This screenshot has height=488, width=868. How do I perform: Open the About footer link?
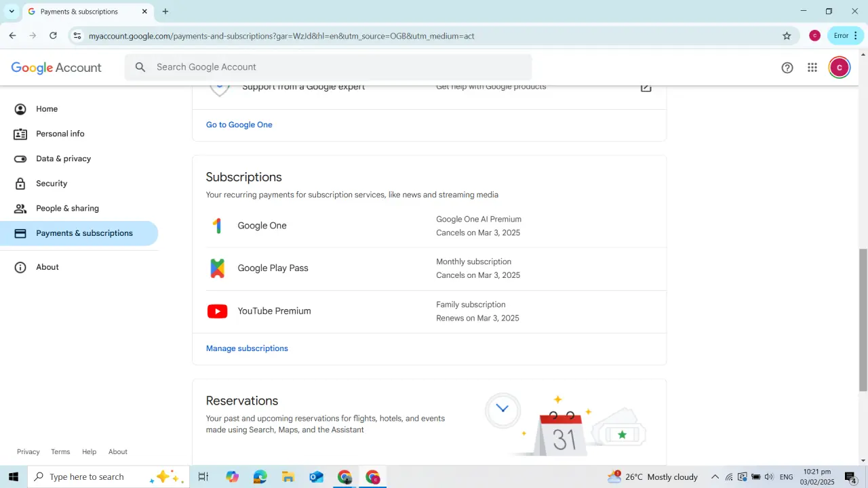(118, 452)
